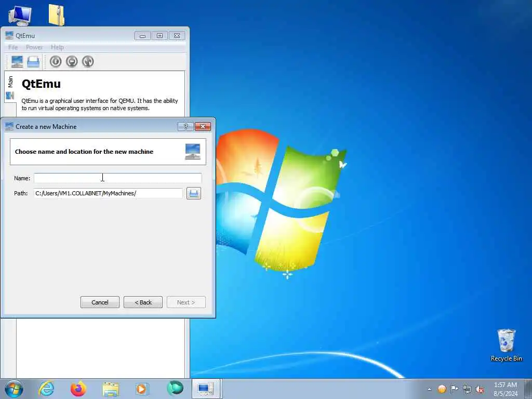Image resolution: width=532 pixels, height=399 pixels.
Task: Show hidden tray icons arrow
Action: coord(429,389)
